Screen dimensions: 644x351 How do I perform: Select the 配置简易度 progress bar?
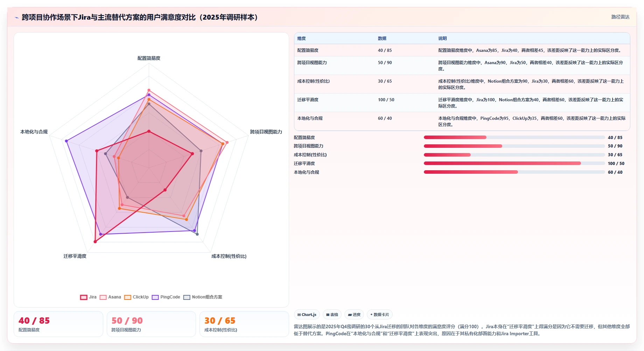[514, 137]
